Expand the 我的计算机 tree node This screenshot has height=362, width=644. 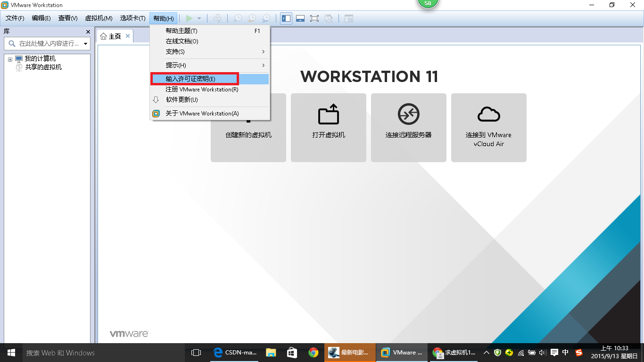coord(10,59)
